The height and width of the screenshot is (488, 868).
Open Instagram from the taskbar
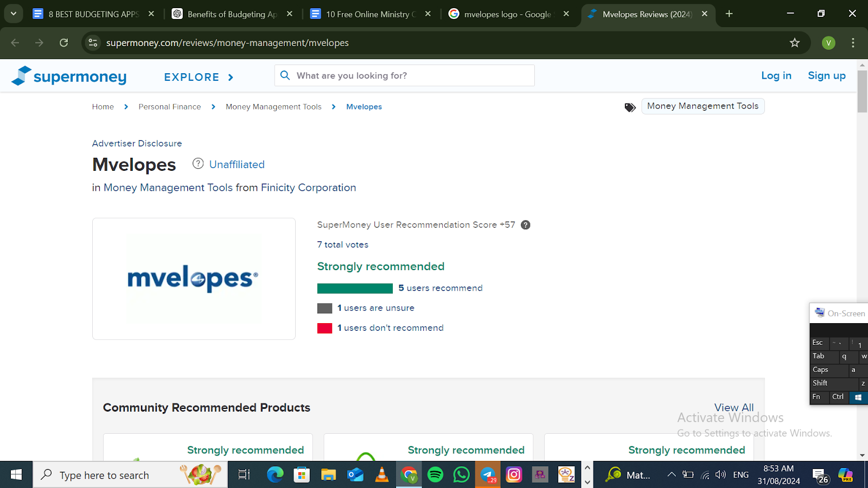coord(514,475)
